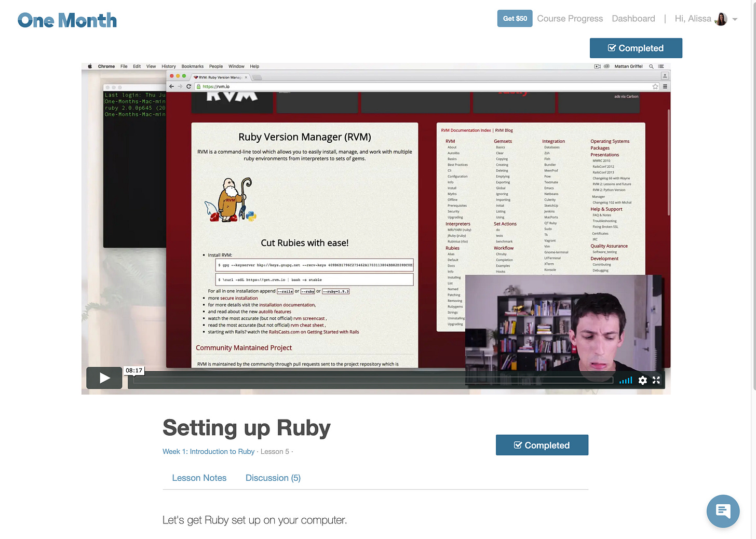Enter fullscreen video mode
Screen dimensions: 756x539
click(x=656, y=380)
